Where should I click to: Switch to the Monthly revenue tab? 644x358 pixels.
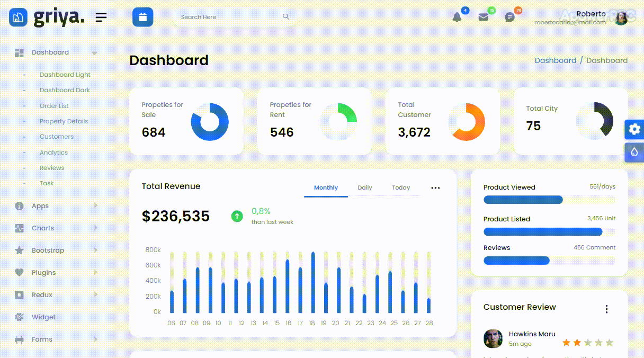click(326, 187)
